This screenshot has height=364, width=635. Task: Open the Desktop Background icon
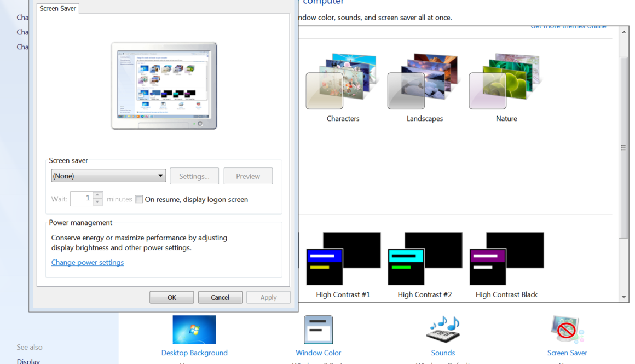194,330
